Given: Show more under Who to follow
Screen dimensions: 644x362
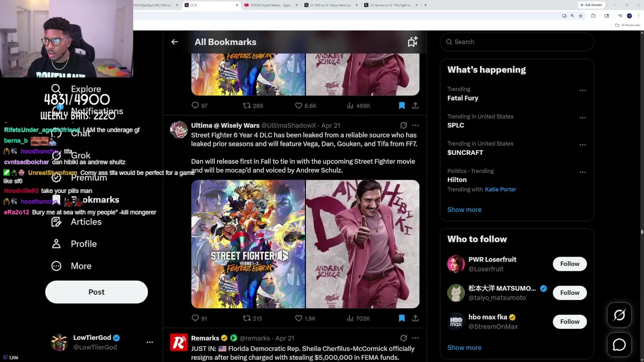Looking at the screenshot, I should 464,348.
